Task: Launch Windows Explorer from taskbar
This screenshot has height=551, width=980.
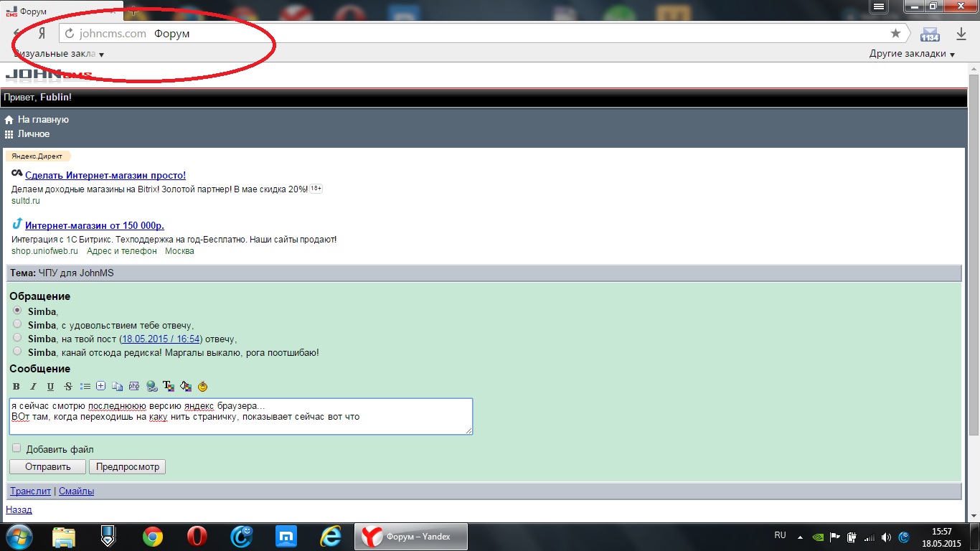Action: pyautogui.click(x=64, y=537)
